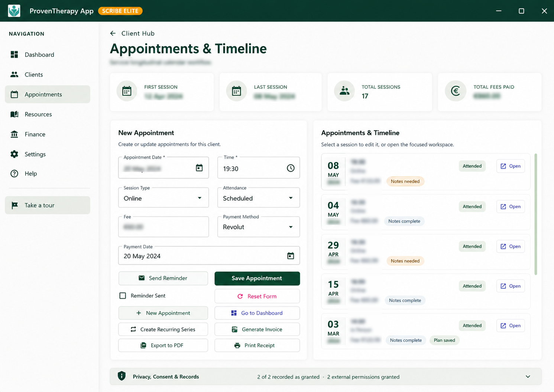Click the ProvenTherapy app logo icon
This screenshot has width=554, height=392.
(x=14, y=11)
